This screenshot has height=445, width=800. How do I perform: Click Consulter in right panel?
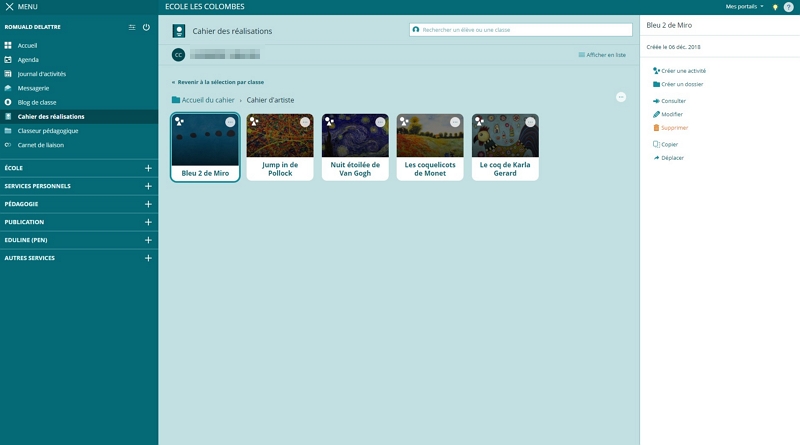coord(669,101)
